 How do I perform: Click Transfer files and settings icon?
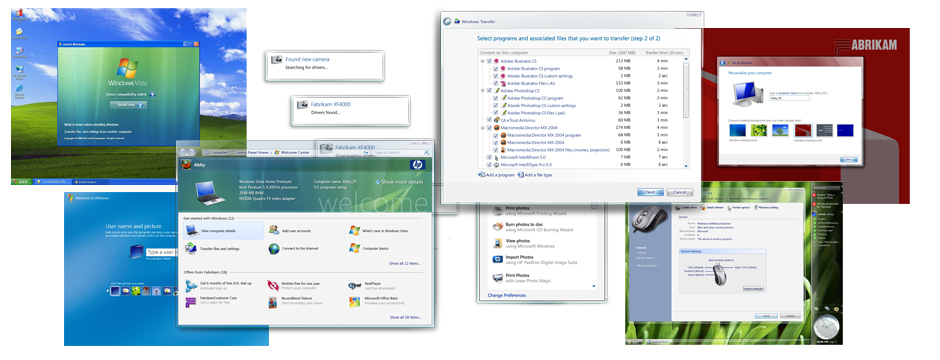click(191, 248)
